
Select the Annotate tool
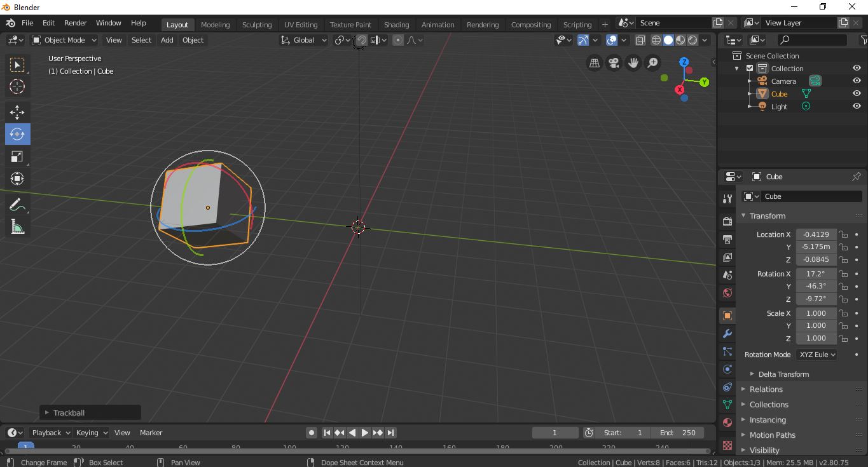click(17, 204)
